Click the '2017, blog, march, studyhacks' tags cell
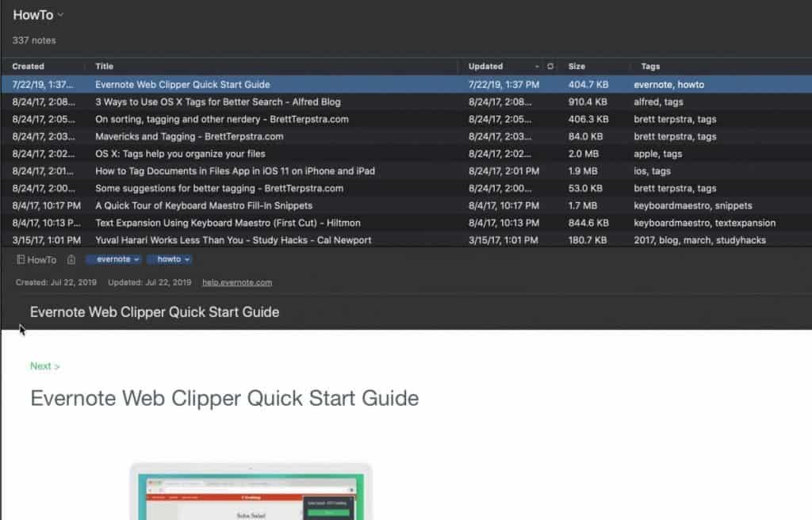Viewport: 812px width, 520px height. [699, 240]
